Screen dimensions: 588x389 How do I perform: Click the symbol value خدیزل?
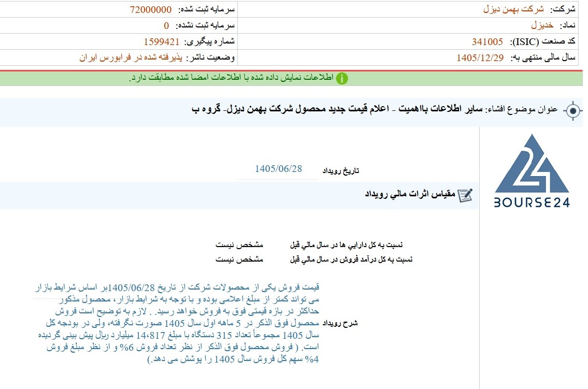click(542, 25)
